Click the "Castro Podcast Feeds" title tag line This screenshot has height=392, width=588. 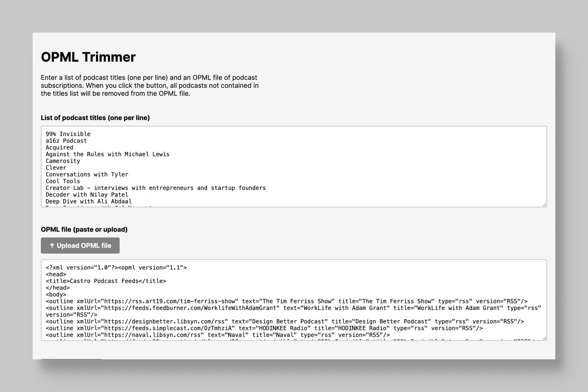click(x=106, y=281)
